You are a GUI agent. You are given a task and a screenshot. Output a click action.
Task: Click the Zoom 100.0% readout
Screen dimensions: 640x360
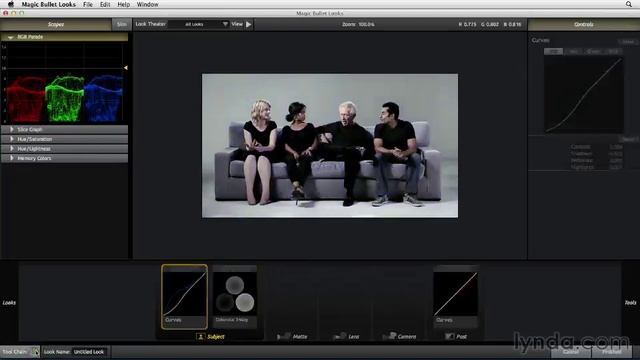click(358, 24)
